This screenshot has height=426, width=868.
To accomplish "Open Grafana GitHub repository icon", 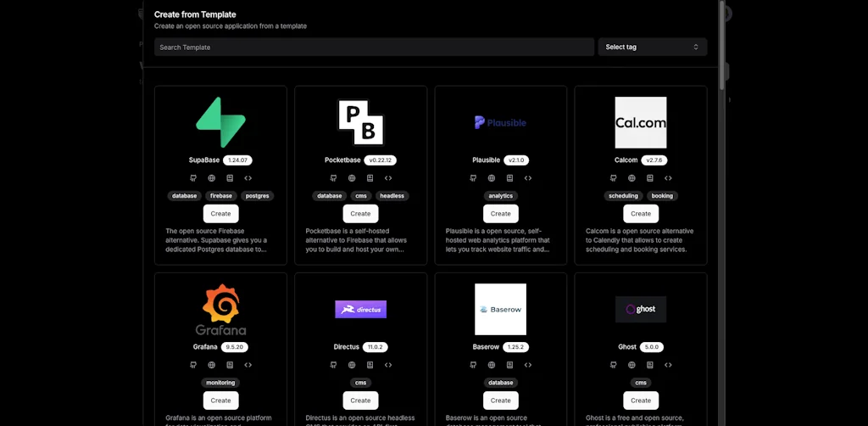I will [x=193, y=365].
